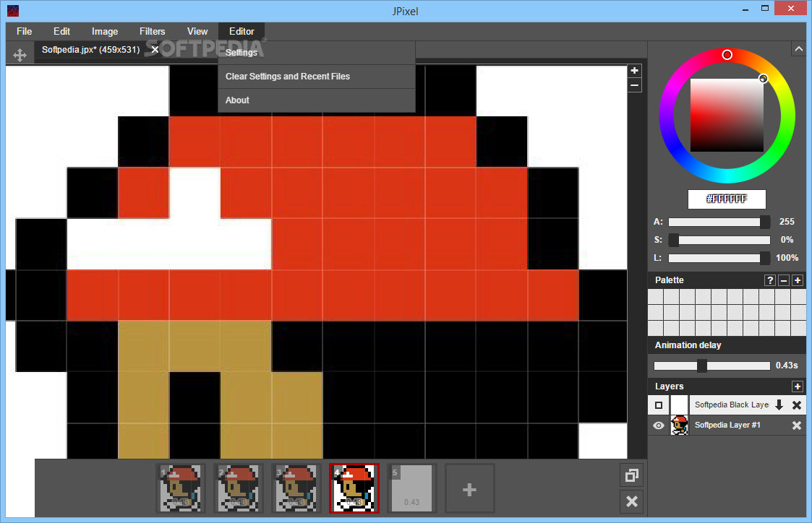
Task: Remove palette color with minus icon
Action: (x=784, y=280)
